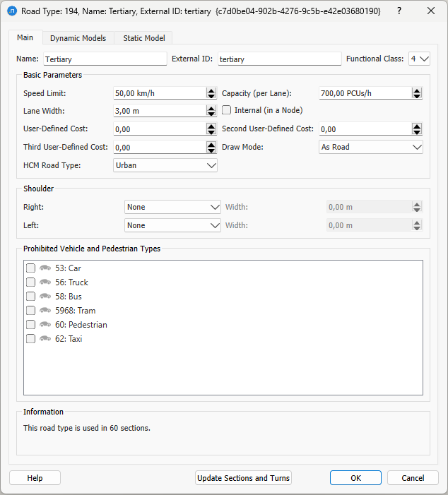Close the Road Type dialog window
Viewport: 448px width, 495px height.
[x=431, y=11]
